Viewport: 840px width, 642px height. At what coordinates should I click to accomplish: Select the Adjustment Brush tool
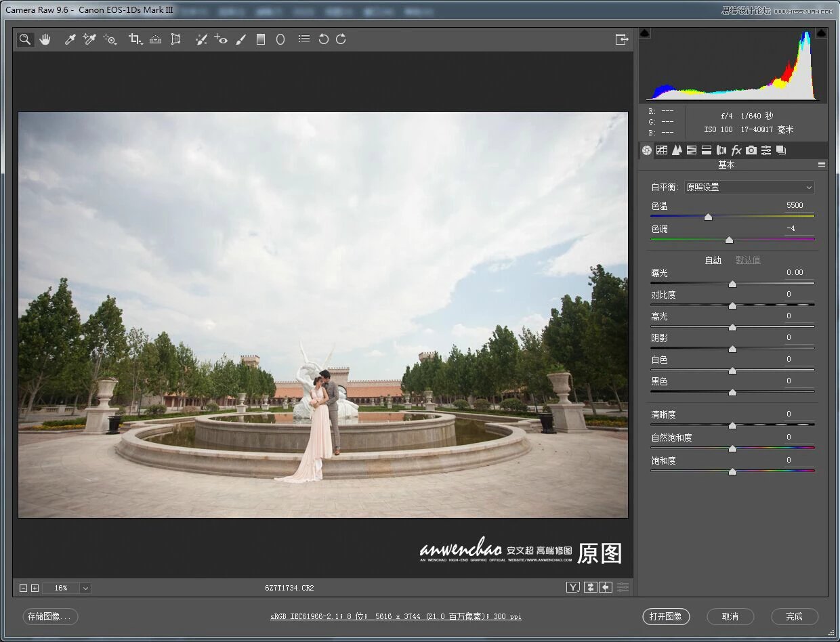[240, 39]
